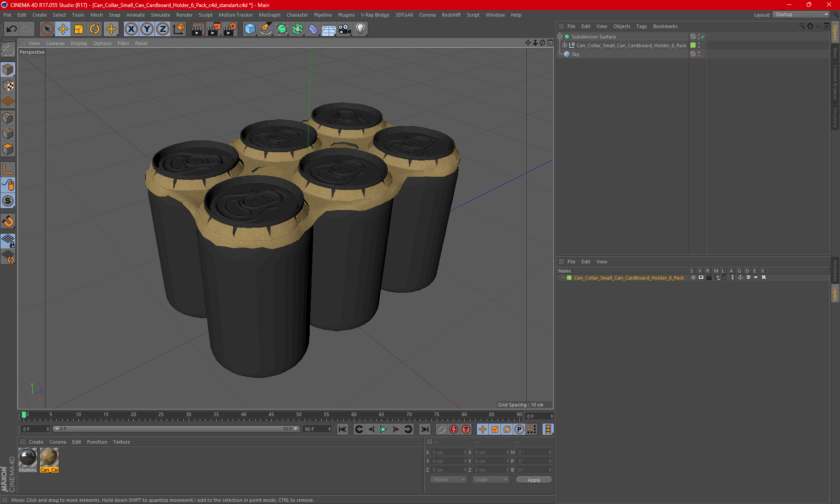Open the Scale mode dropdown
Screen dimensions: 840x504
(491, 479)
